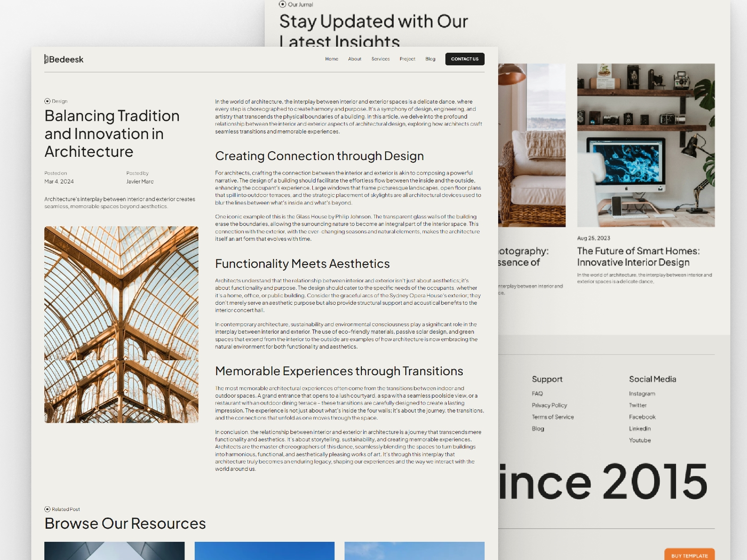Open the Home menu item
This screenshot has width=747, height=560.
click(x=331, y=59)
